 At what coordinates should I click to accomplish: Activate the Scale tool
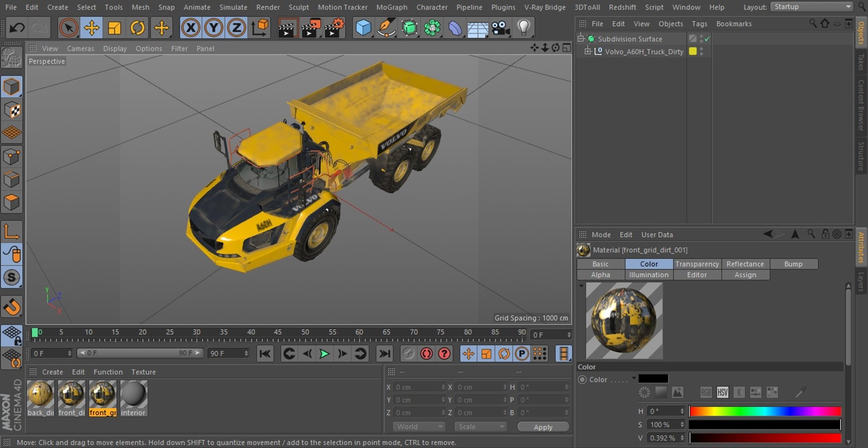click(x=114, y=28)
